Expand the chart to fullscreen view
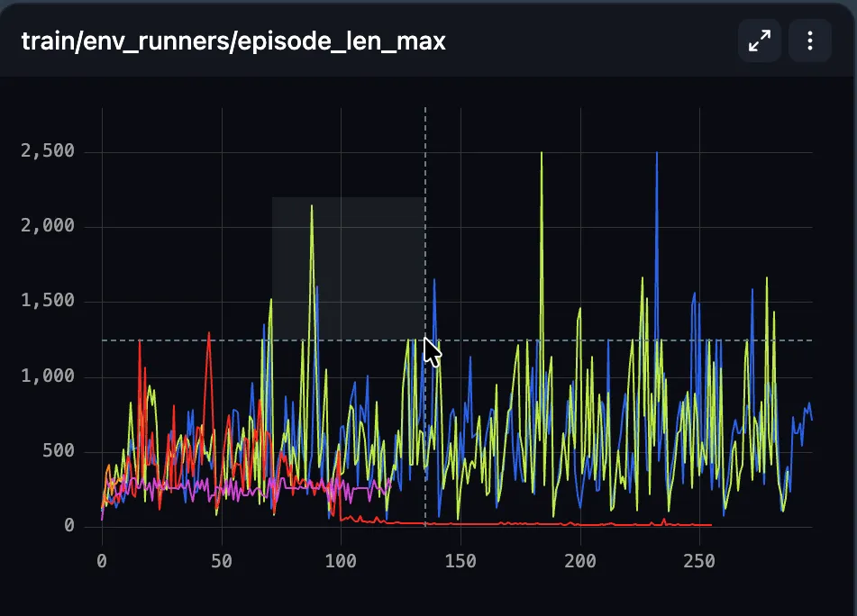This screenshot has height=616, width=857. [759, 41]
